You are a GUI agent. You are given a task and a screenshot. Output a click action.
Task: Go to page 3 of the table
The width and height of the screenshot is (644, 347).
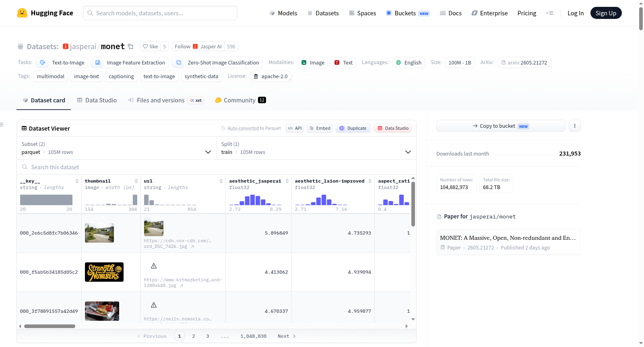pos(208,336)
